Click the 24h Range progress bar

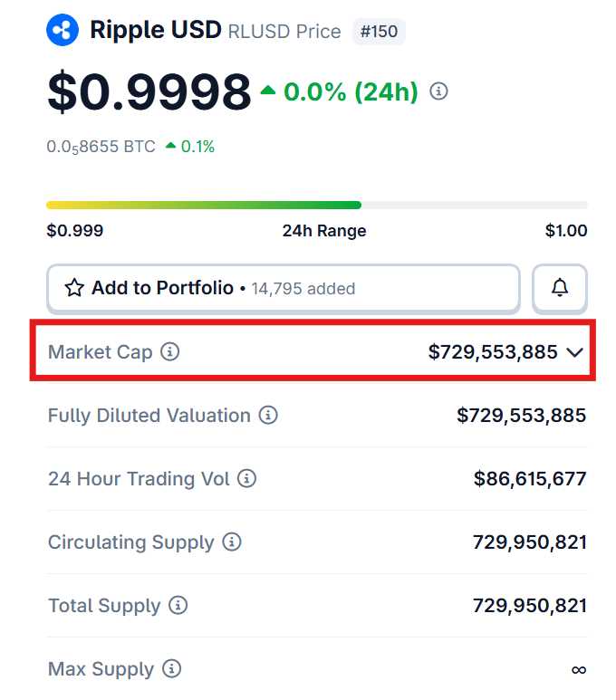(317, 205)
